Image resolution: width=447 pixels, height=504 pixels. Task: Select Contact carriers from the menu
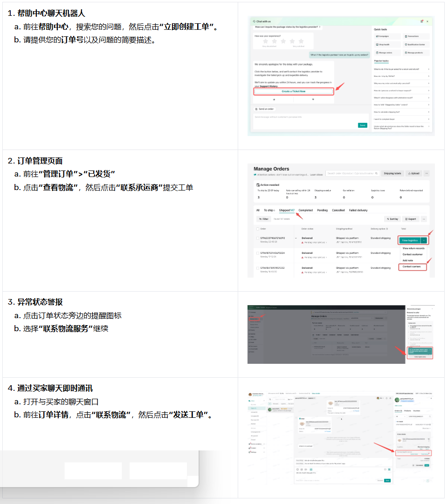412,267
